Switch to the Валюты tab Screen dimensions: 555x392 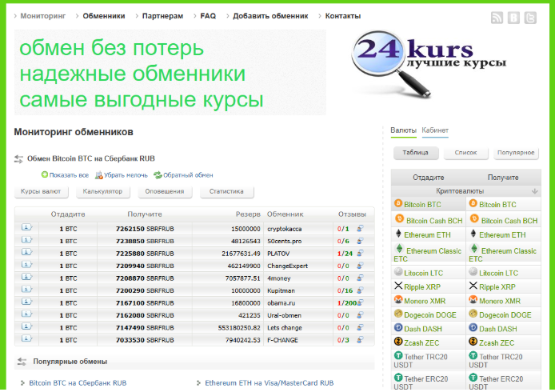(403, 130)
